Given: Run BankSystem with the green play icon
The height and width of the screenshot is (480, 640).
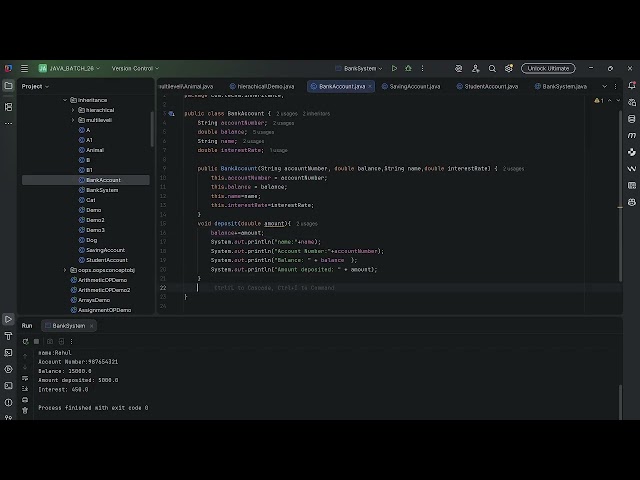Looking at the screenshot, I should pos(394,69).
